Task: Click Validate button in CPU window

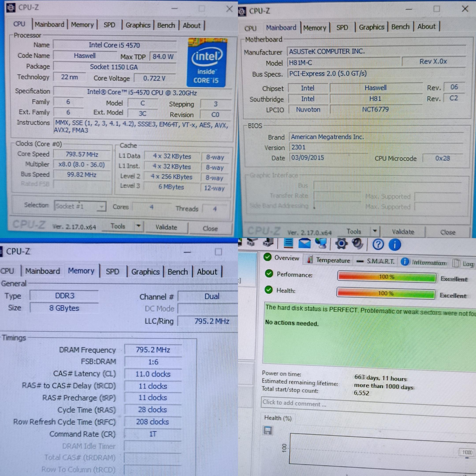Action: coord(166,227)
